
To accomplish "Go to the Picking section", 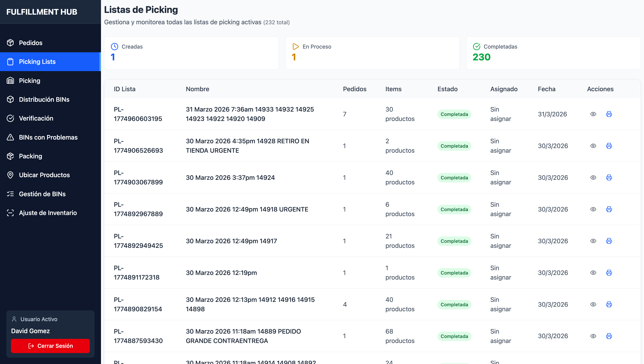I will pos(50,80).
